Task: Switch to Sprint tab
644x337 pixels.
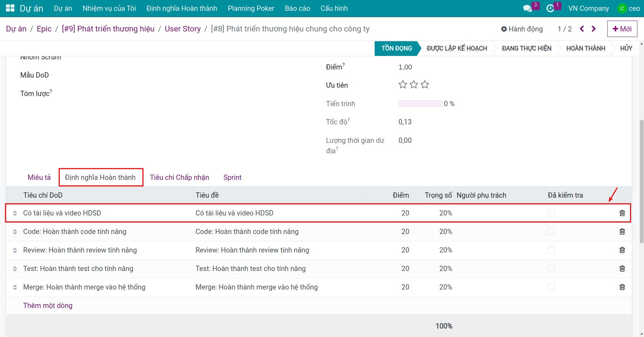Action: point(232,177)
